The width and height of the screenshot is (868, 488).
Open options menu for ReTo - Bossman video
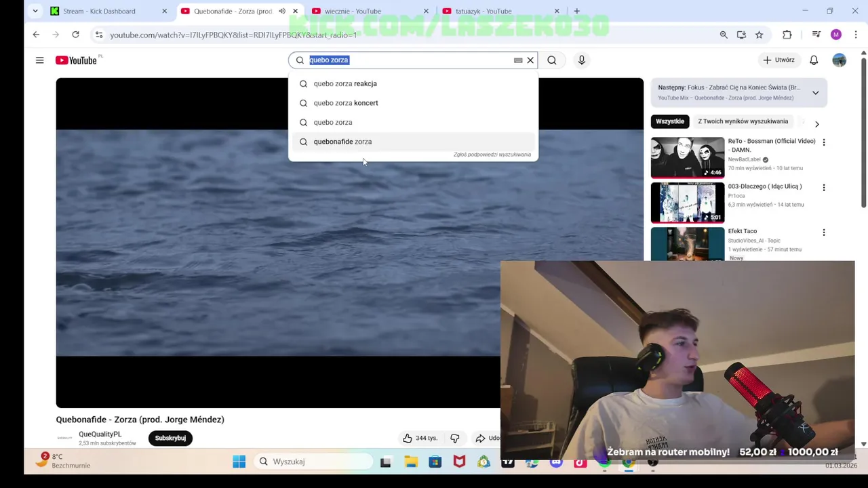pos(824,142)
